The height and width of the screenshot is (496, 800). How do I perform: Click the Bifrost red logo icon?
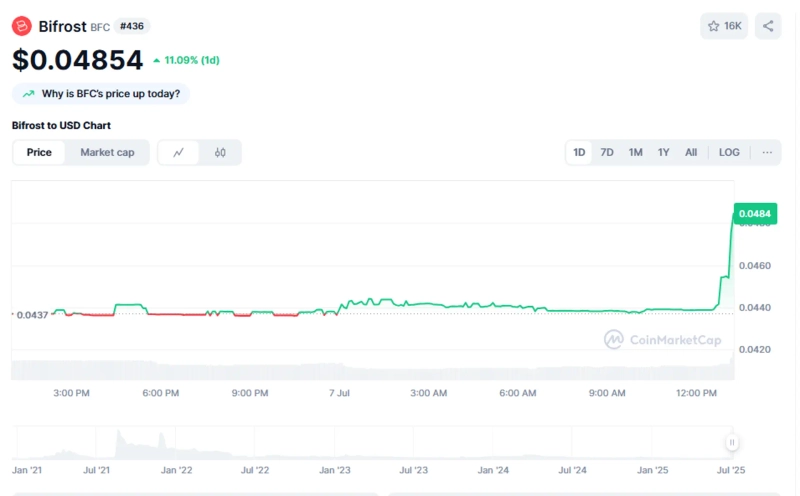[x=22, y=26]
